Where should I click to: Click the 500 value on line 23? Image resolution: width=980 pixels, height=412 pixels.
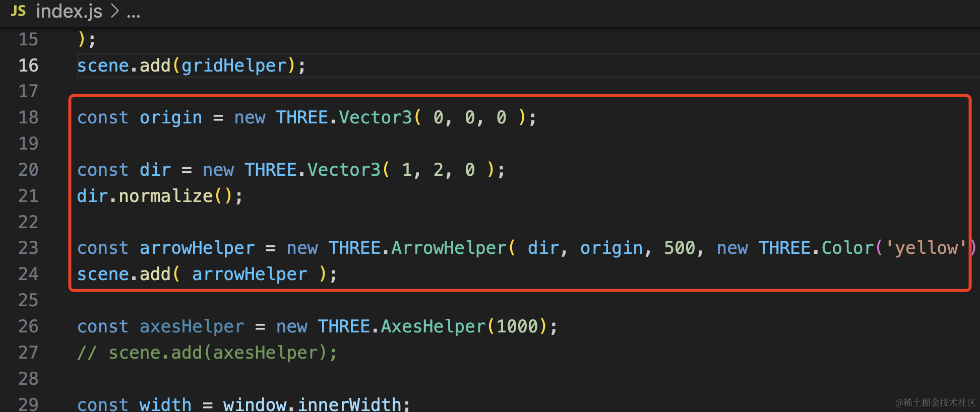tap(680, 248)
